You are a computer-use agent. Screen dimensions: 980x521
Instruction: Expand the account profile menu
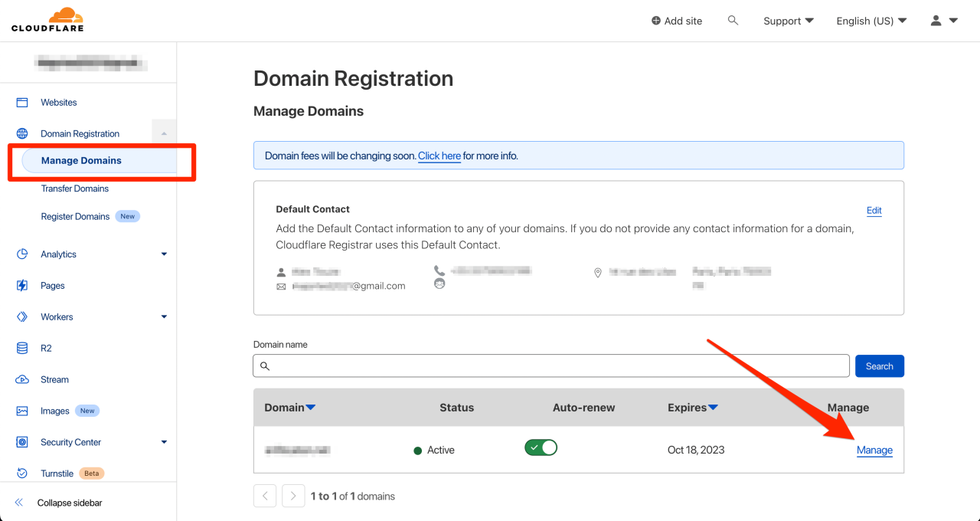(x=942, y=21)
